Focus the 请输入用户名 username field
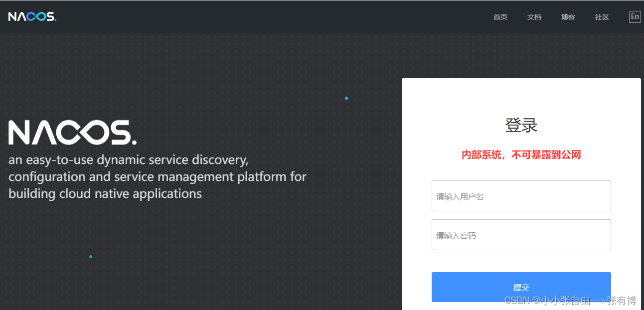Screen dimensions: 644x310 point(521,196)
